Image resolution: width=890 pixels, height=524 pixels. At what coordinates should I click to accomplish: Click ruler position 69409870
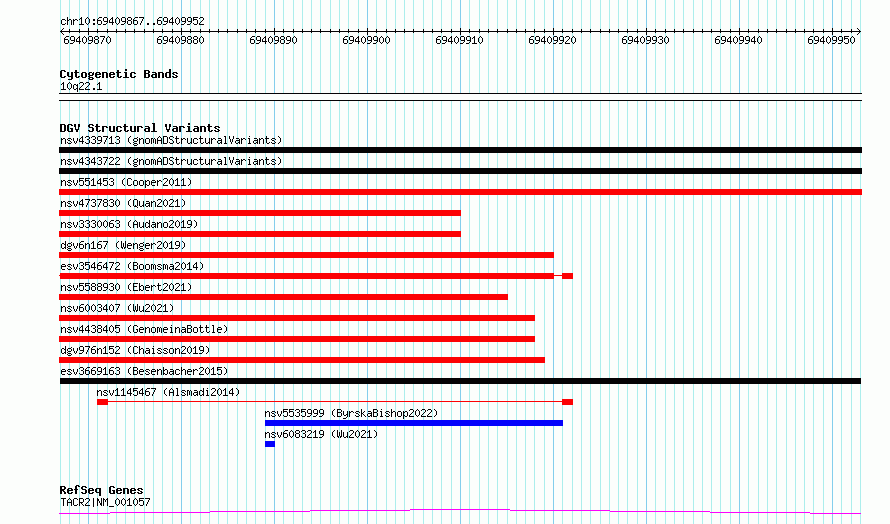pos(87,40)
